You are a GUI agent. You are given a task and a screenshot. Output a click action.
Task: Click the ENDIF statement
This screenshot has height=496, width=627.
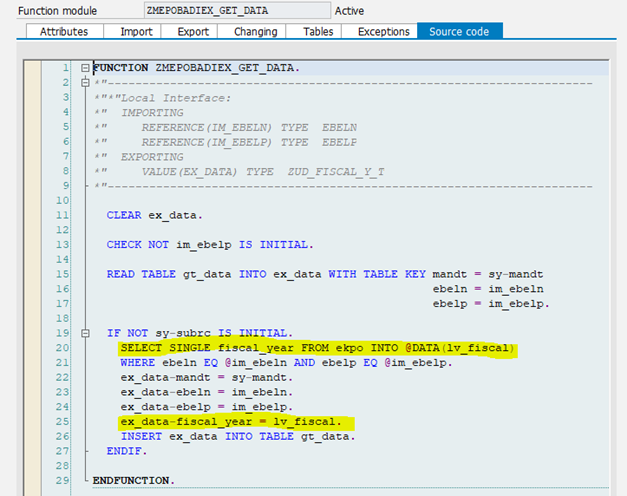[127, 451]
